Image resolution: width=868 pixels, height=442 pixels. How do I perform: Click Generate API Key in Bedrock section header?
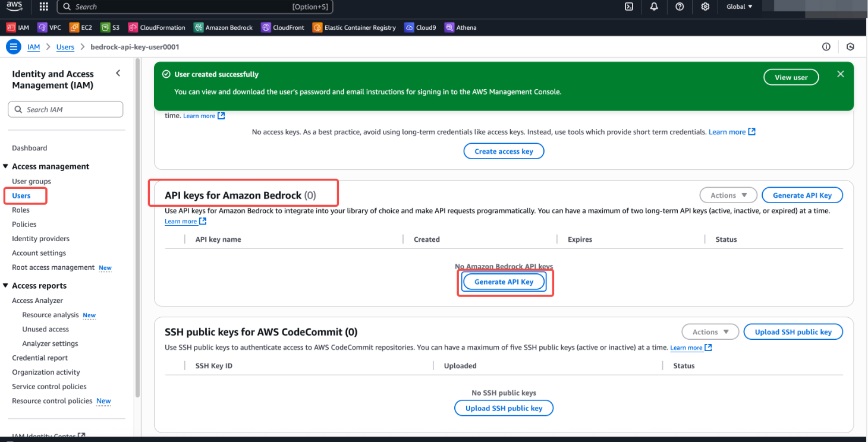click(802, 195)
